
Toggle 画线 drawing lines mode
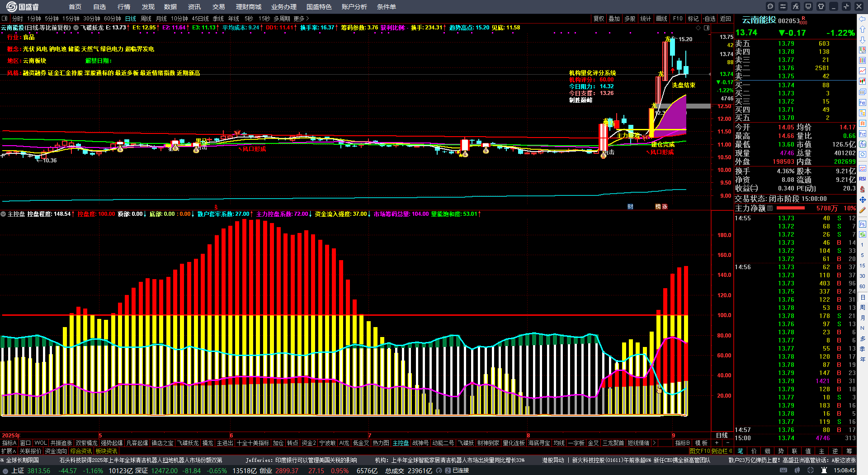662,19
